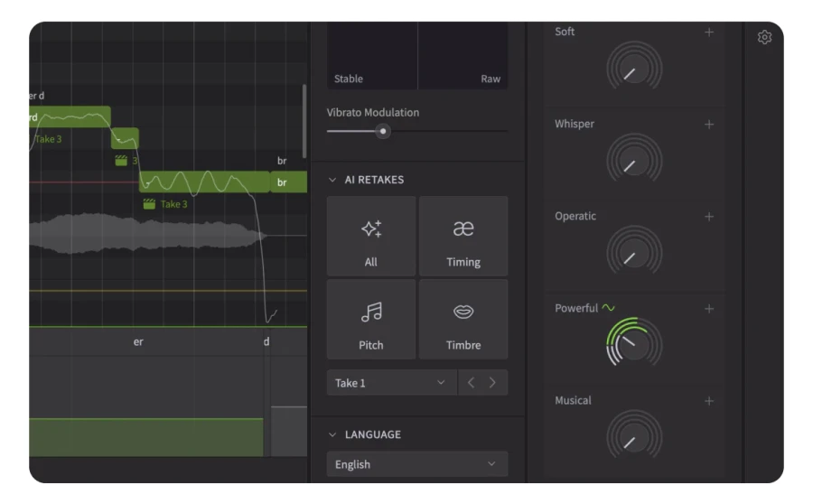813x504 pixels.
Task: Click the 'br' lyric text above the breath note
Action: coord(282,161)
